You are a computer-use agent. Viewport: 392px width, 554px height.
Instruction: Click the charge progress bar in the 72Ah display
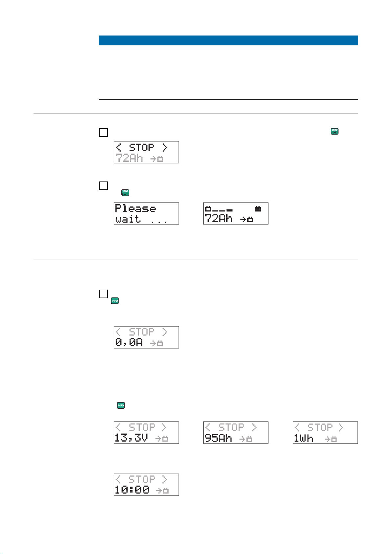[x=219, y=209]
